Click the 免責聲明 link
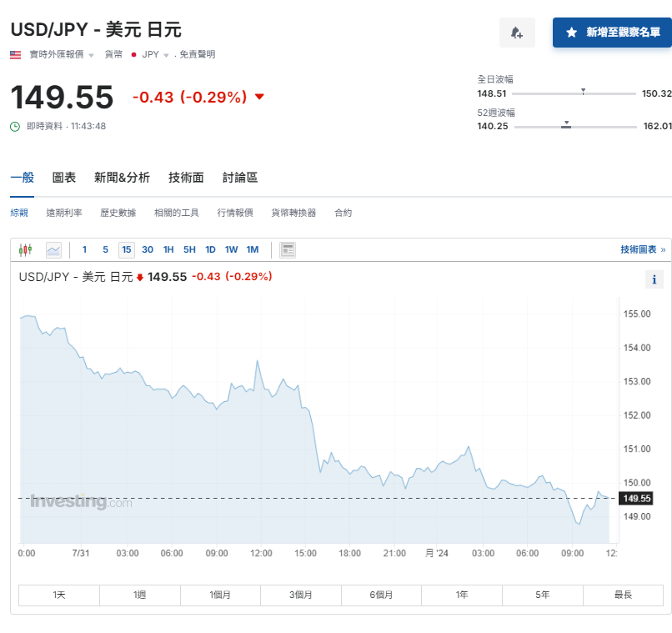This screenshot has height=633, width=672. click(x=197, y=54)
